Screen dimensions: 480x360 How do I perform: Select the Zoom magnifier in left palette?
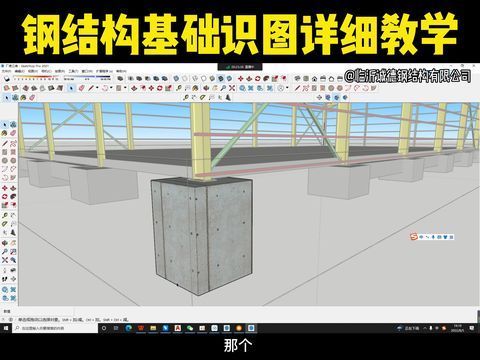coord(5,252)
